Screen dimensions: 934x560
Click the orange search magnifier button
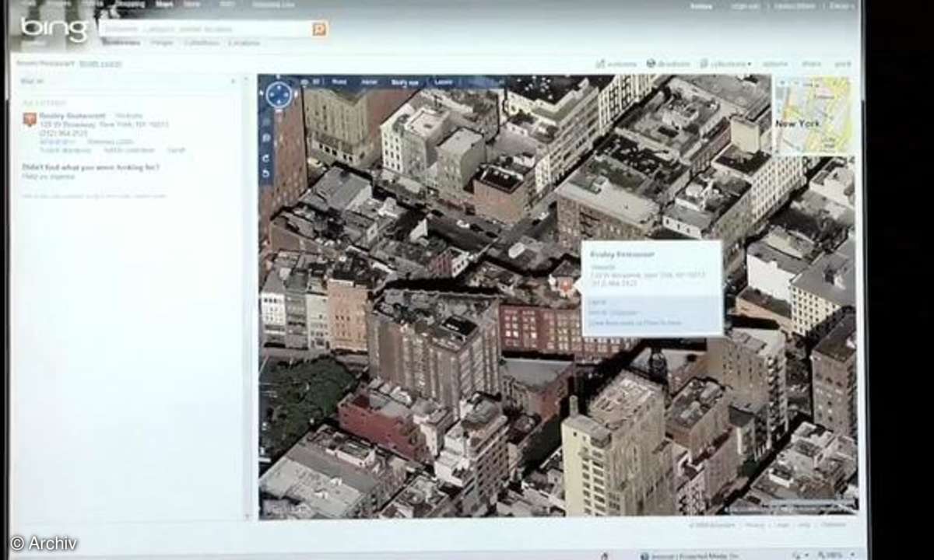click(319, 29)
